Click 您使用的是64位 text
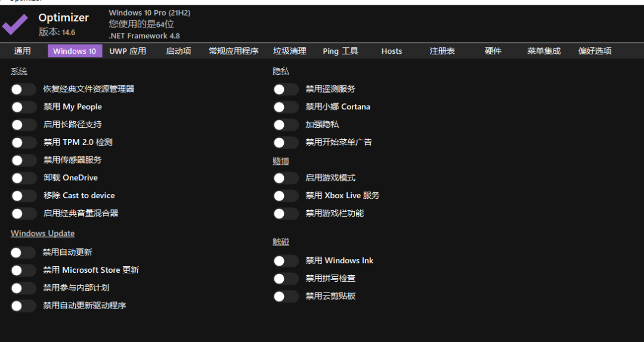 pyautogui.click(x=141, y=24)
